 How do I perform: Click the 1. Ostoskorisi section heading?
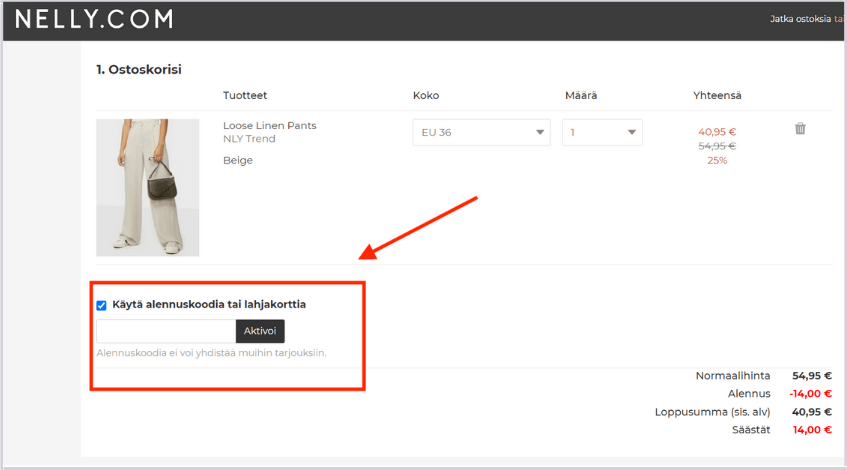138,69
